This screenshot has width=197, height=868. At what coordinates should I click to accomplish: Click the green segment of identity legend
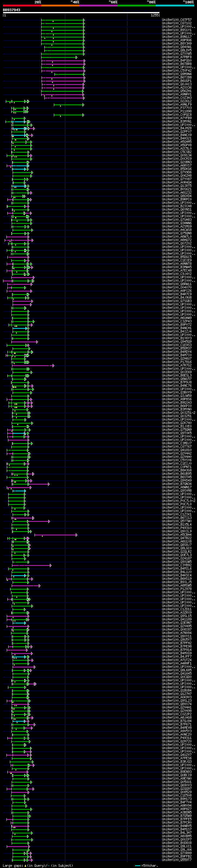coord(137,6)
